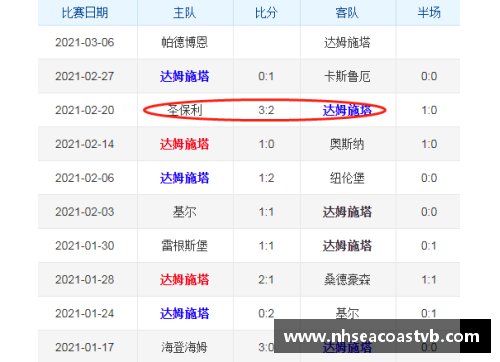Select half-time 0:1 in 2021-01-30 row
Screen dimensions: 500x362
tap(429, 246)
